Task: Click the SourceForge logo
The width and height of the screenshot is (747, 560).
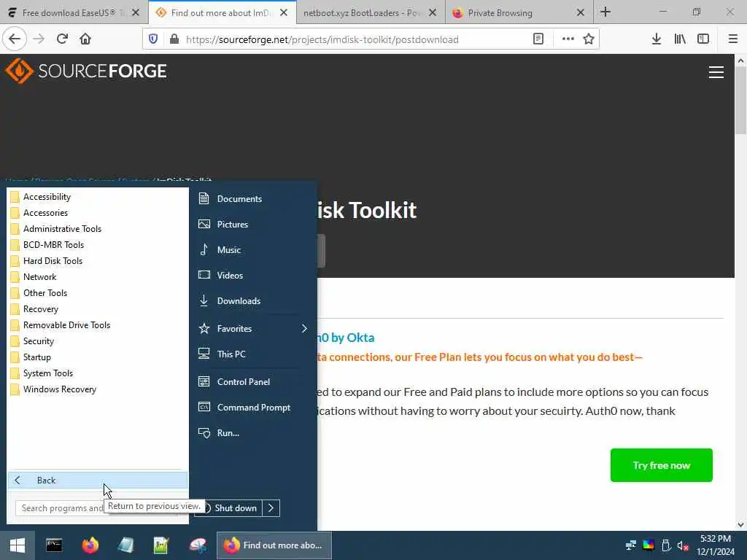Action: tap(86, 71)
